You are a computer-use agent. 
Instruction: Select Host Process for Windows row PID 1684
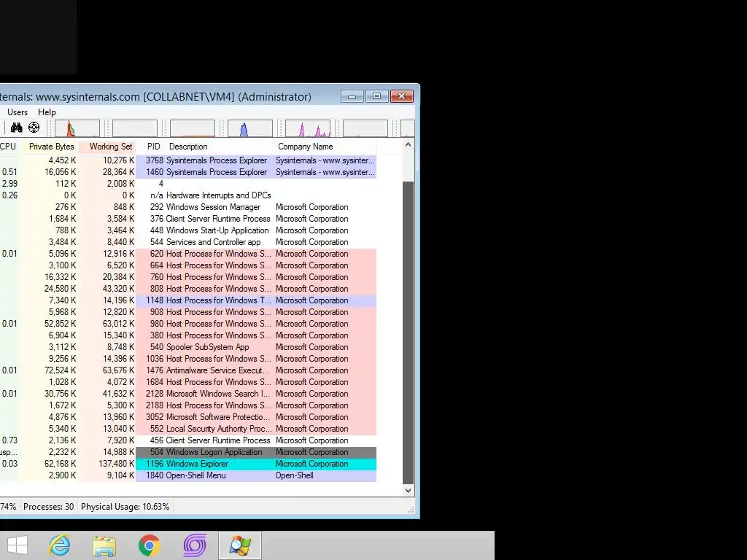(188, 382)
